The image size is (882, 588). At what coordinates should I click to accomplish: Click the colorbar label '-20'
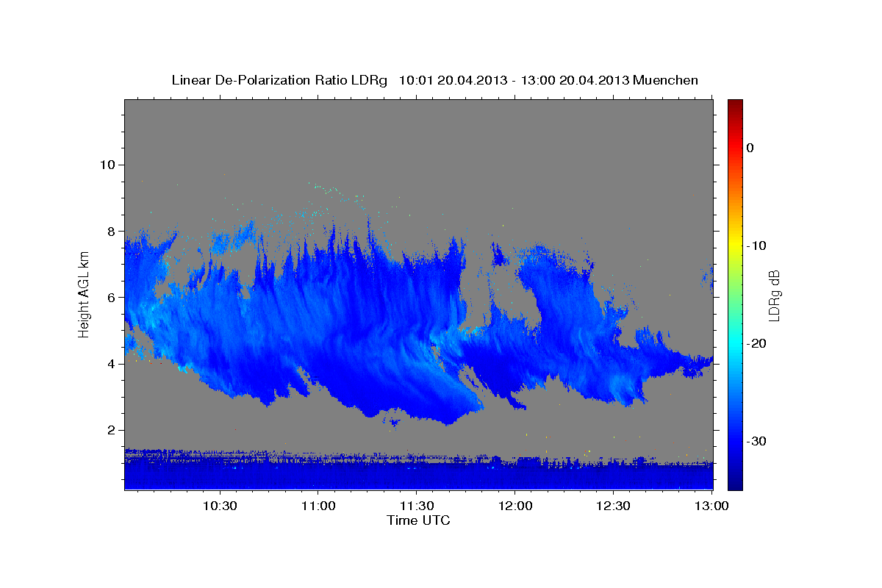(x=756, y=343)
